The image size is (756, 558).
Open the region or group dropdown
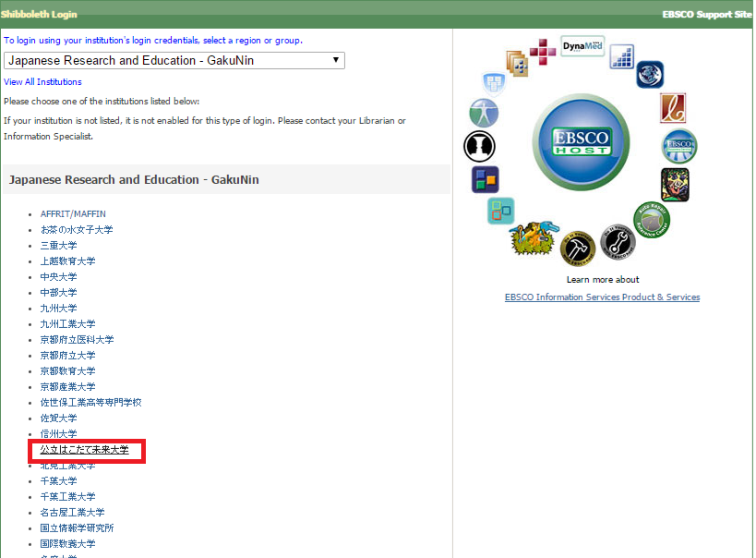click(x=174, y=61)
